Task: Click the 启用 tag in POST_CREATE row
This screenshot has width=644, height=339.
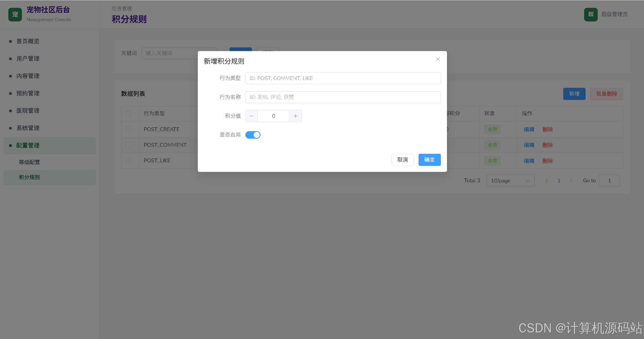Action: (x=492, y=129)
